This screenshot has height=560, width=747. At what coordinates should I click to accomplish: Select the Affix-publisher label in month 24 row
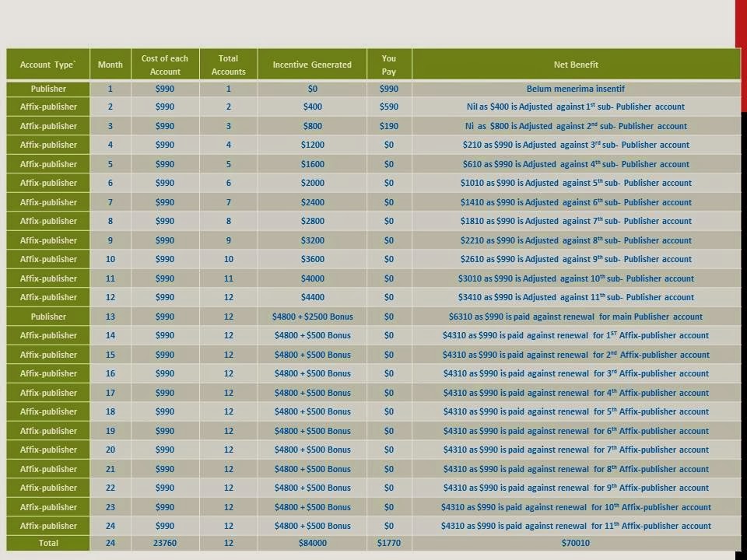(47, 526)
